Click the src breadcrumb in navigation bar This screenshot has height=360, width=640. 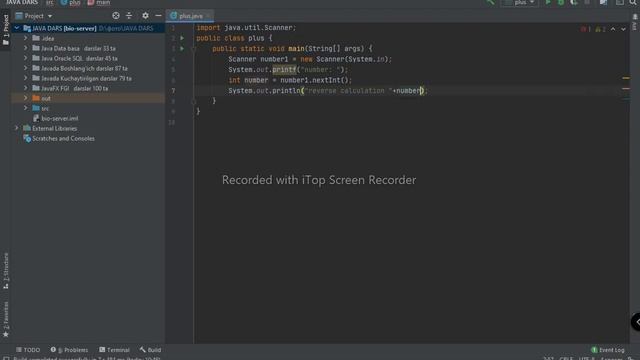[x=49, y=2]
